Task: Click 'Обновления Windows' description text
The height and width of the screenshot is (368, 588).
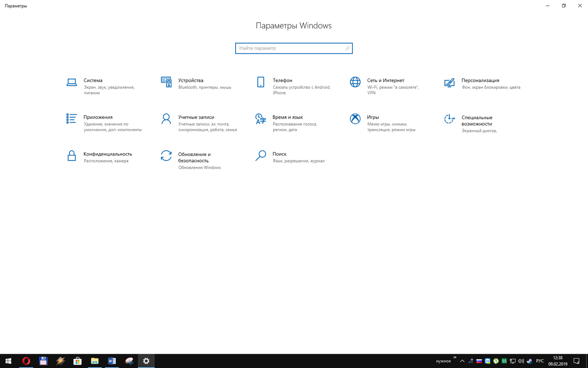Action: tap(199, 168)
